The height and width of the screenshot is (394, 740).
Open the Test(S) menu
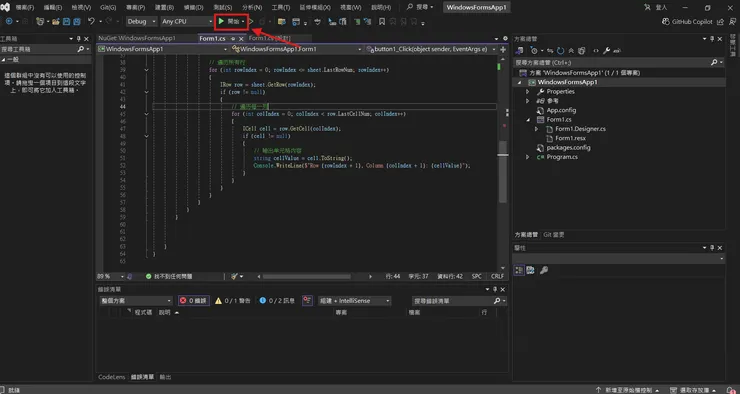(x=222, y=8)
